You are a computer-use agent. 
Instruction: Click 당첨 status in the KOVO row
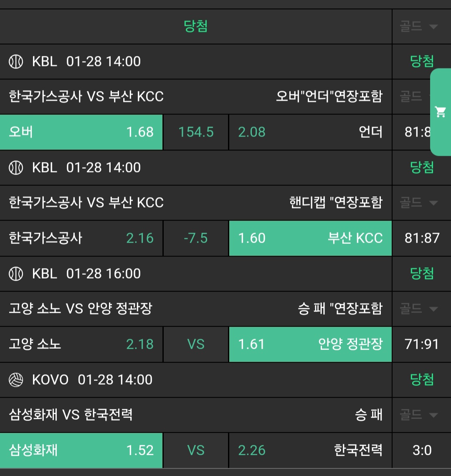tap(422, 380)
